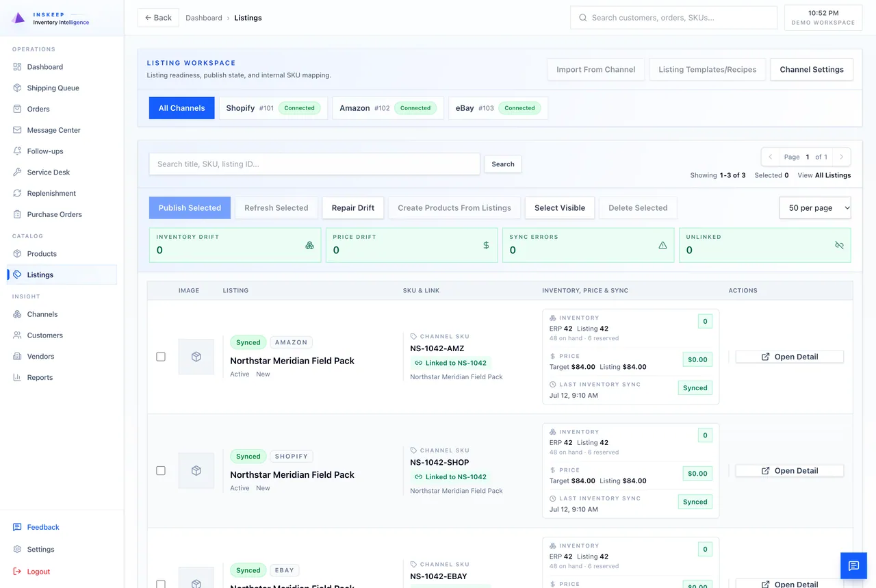The height and width of the screenshot is (588, 876).
Task: Click the Dashboard breadcrumb link
Action: [x=204, y=18]
